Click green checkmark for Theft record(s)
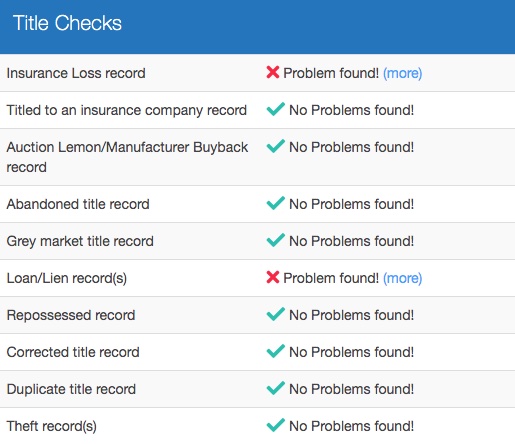Viewport: 515px width, 444px height. coord(276,425)
